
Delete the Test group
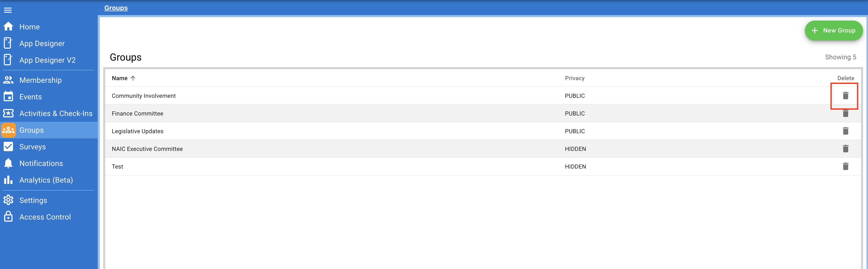coord(845,166)
